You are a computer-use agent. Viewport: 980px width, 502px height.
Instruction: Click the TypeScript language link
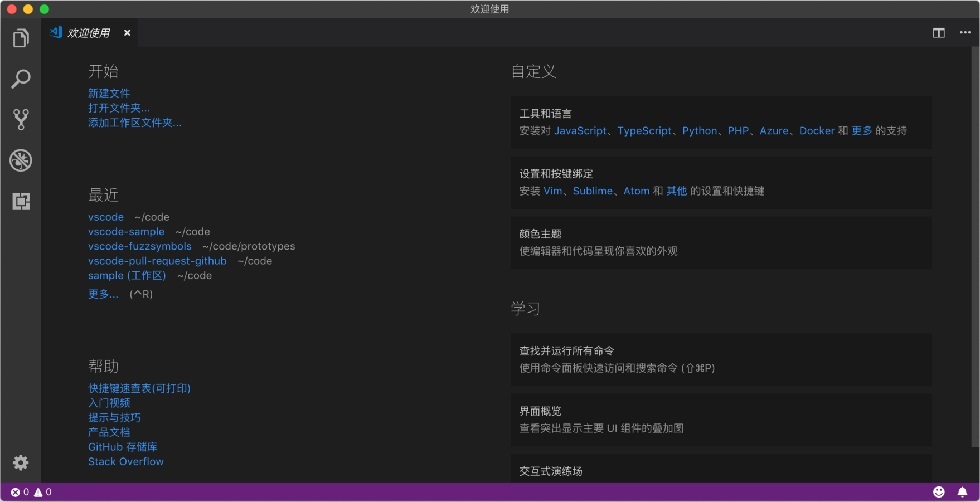(x=644, y=131)
